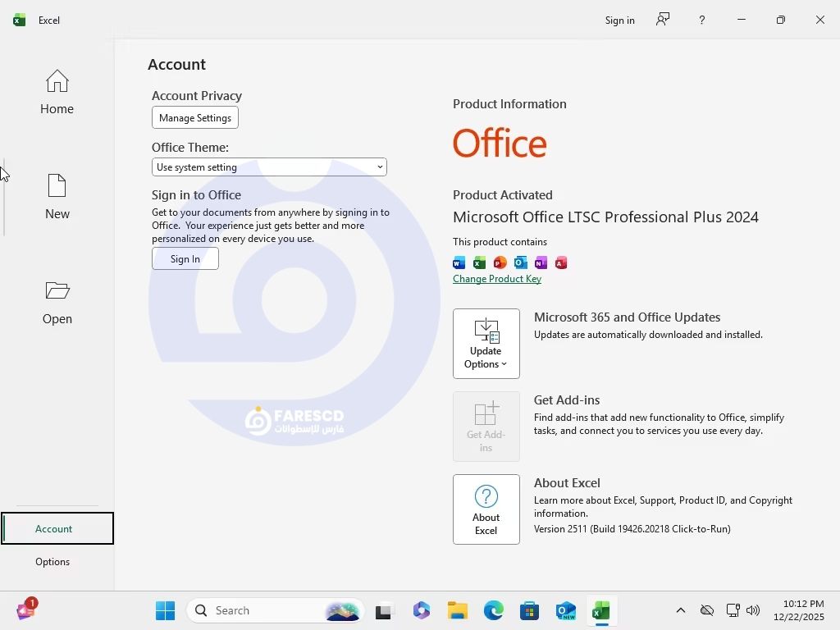Show hidden system tray icons
This screenshot has height=630, width=840.
tap(680, 610)
